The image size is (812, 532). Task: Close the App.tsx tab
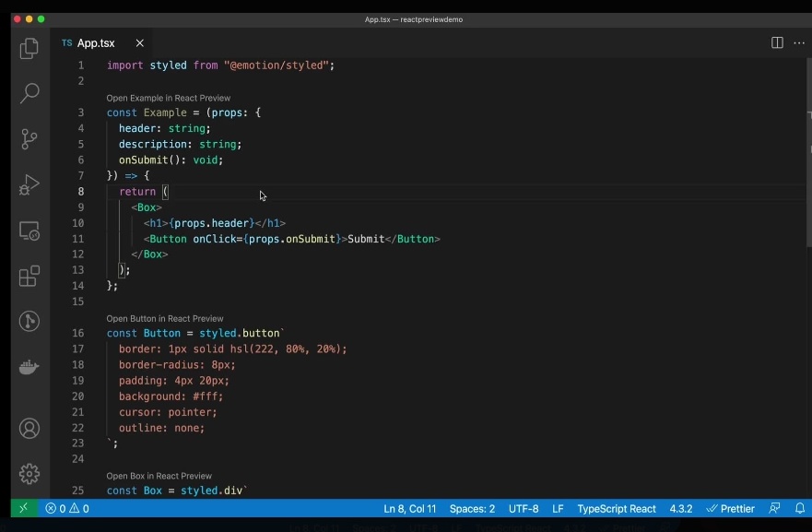pyautogui.click(x=140, y=43)
